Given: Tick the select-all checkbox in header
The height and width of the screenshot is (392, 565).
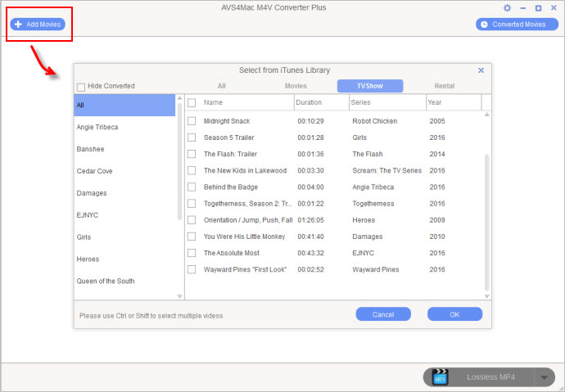Looking at the screenshot, I should (192, 103).
